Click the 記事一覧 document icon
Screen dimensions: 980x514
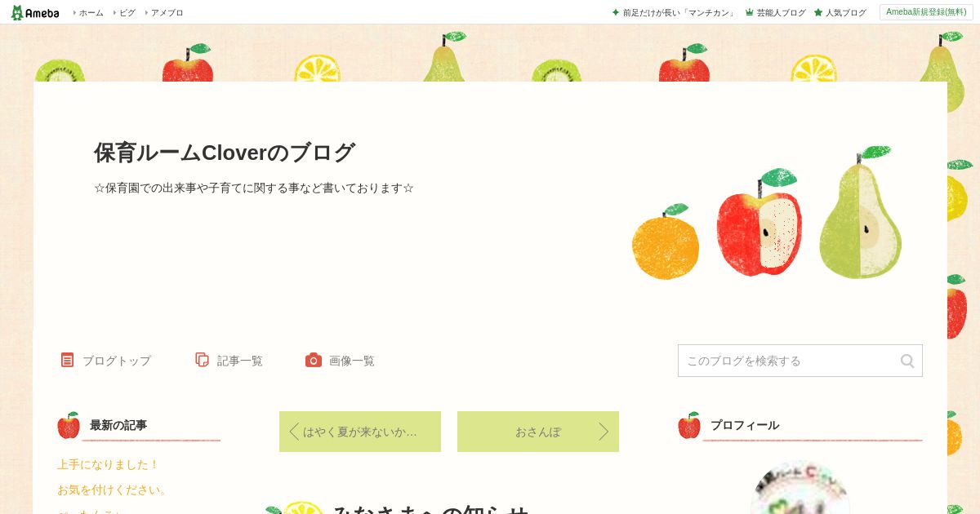click(x=202, y=360)
